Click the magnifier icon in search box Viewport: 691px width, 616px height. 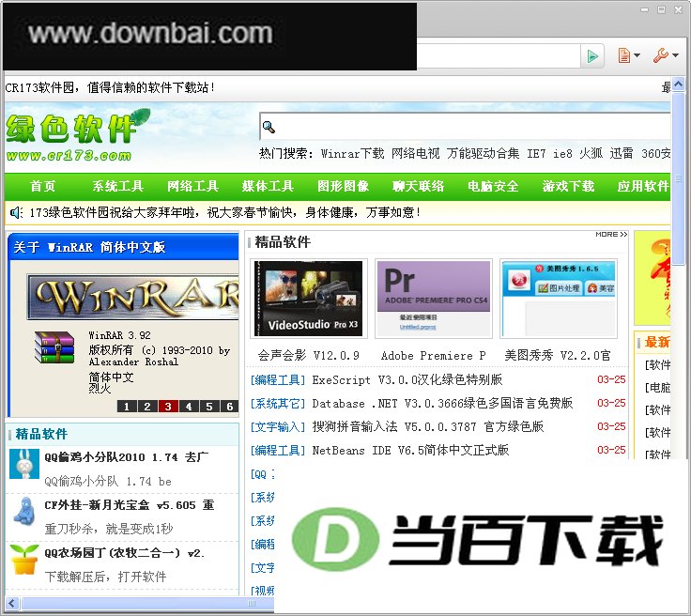pos(269,128)
